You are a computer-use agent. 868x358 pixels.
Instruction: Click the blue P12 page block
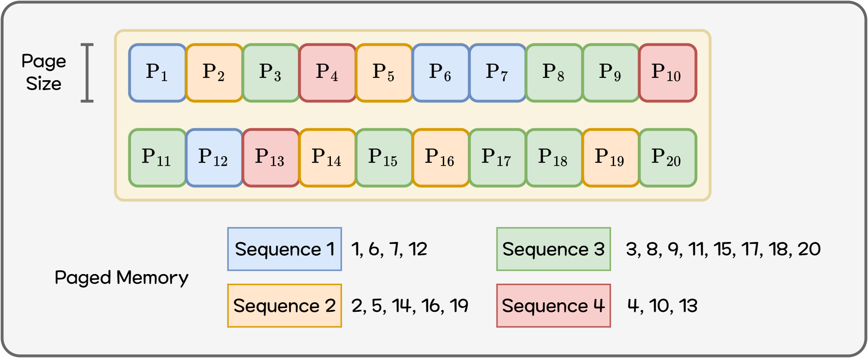(x=214, y=158)
